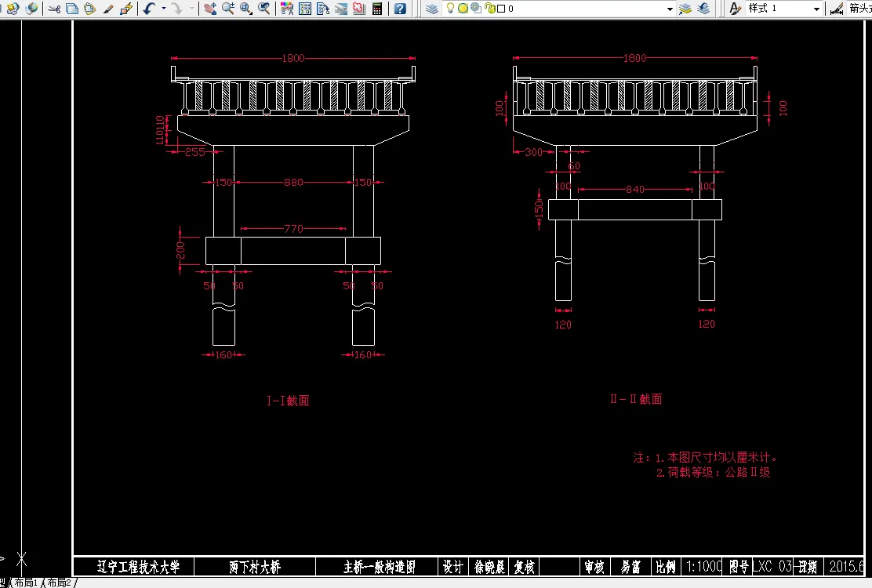Expand the text style '样式 1' dropdown

tap(816, 9)
